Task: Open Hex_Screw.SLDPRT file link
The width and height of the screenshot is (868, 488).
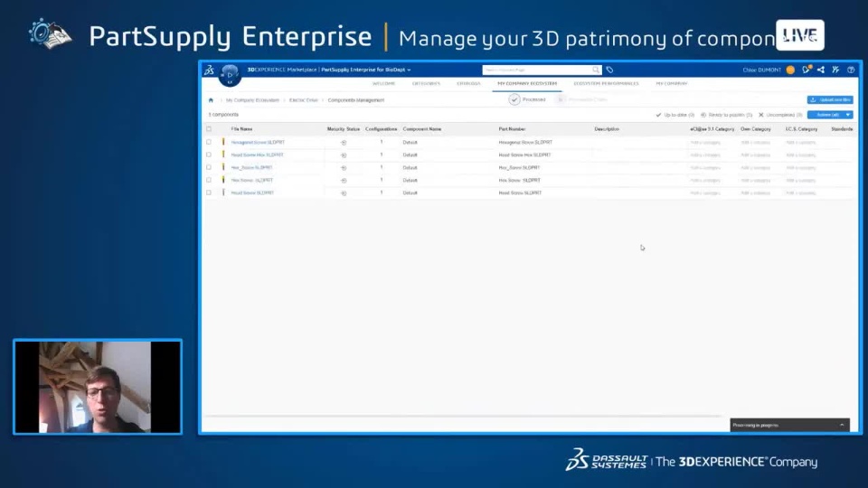Action: [252, 168]
